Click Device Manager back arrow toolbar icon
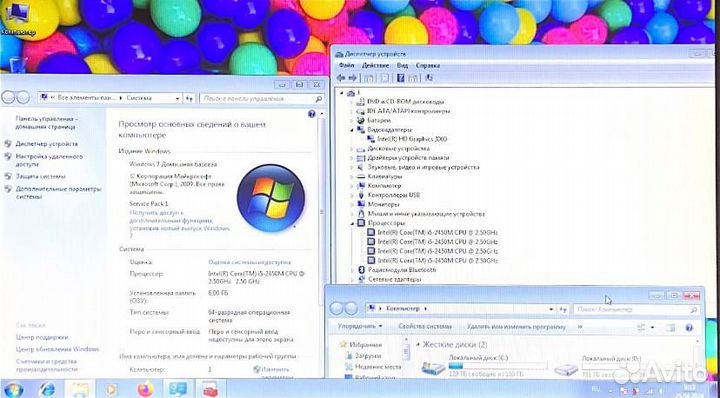Screen dimensions: 720x398 click(x=341, y=78)
